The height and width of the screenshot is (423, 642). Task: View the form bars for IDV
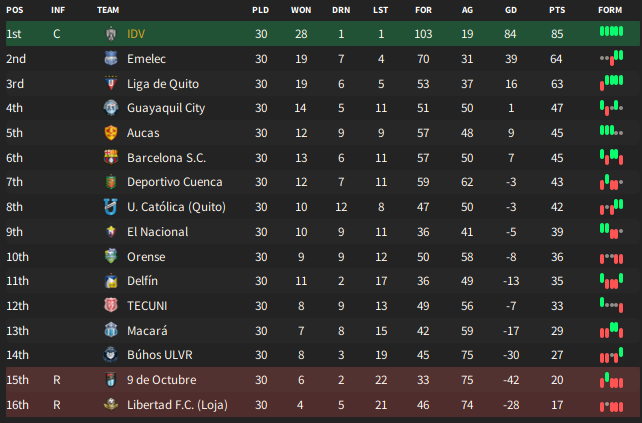pos(611,31)
